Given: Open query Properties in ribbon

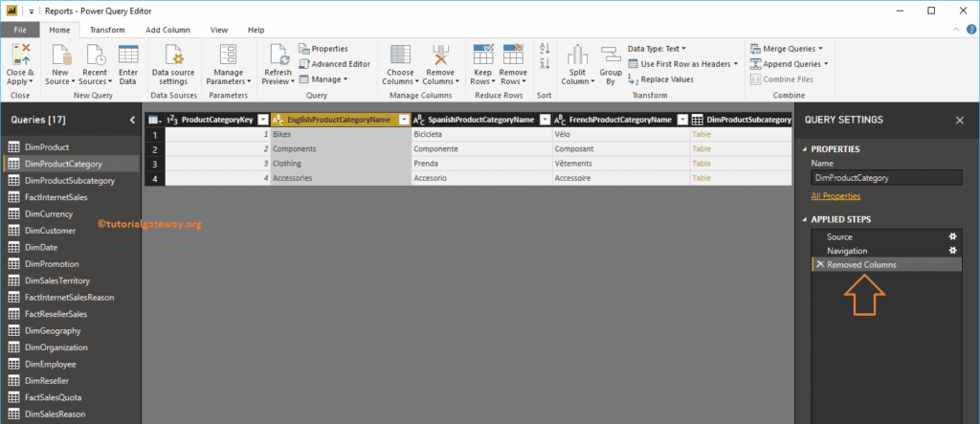Looking at the screenshot, I should tap(323, 48).
